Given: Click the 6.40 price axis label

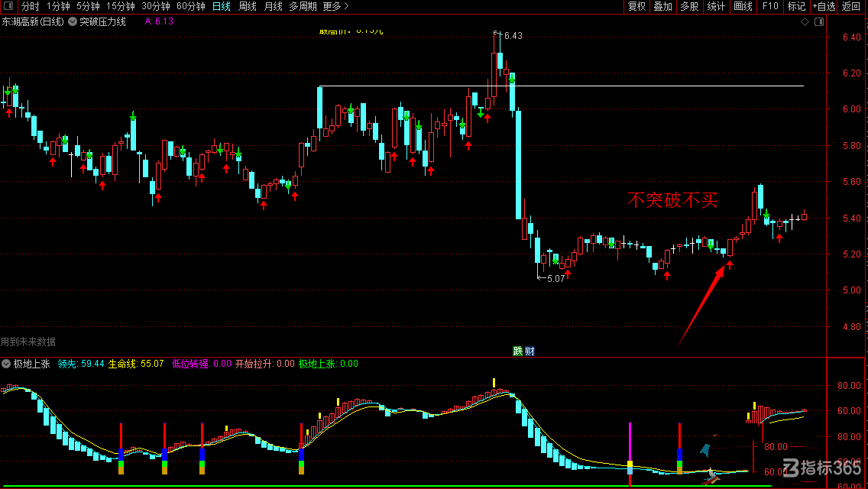Looking at the screenshot, I should [851, 37].
